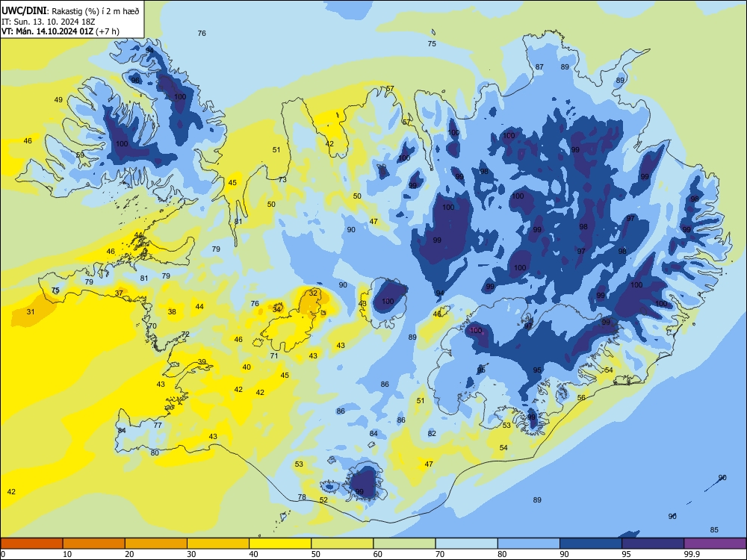Click the legend tick label '30'

191,554
